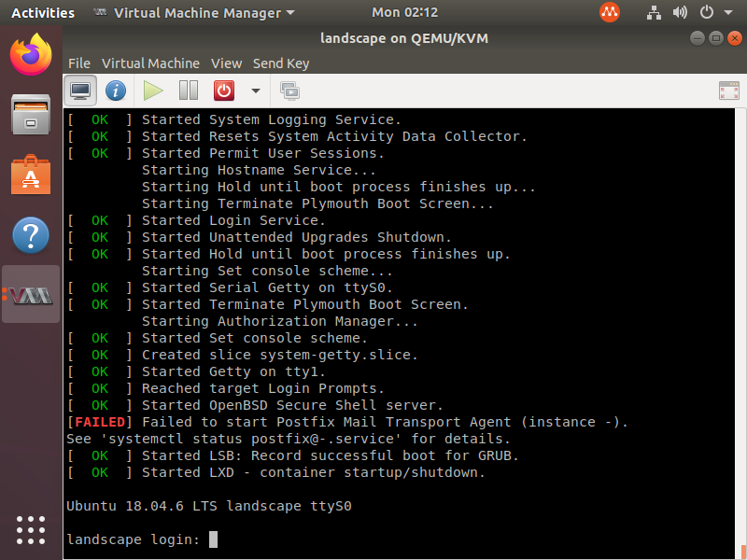Open power system menu icon
The height and width of the screenshot is (560, 747).
click(x=707, y=12)
